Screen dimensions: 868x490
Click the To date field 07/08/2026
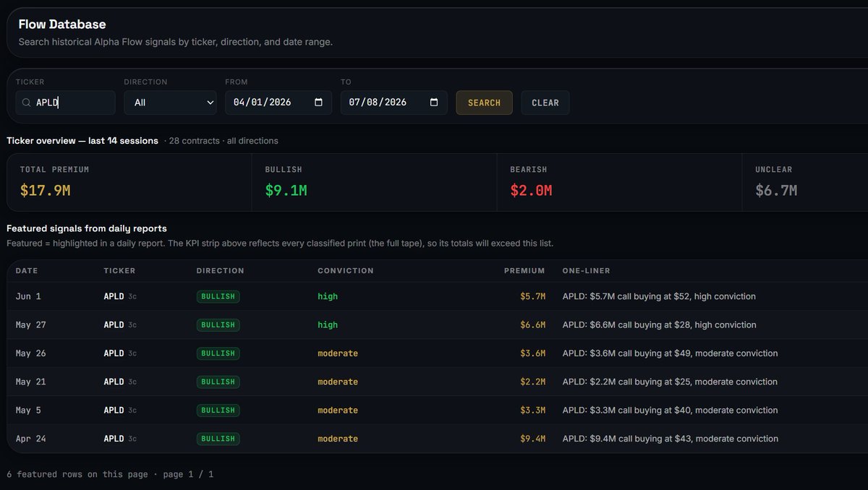[x=394, y=103]
